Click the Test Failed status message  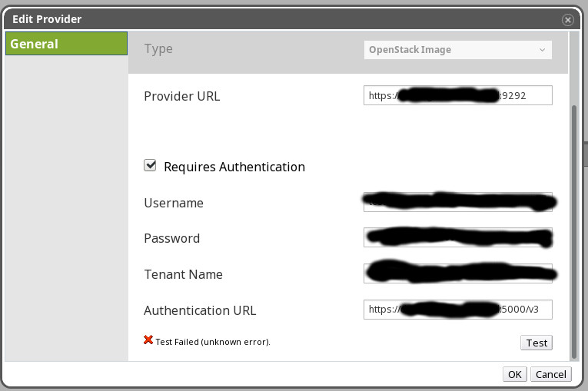point(213,342)
